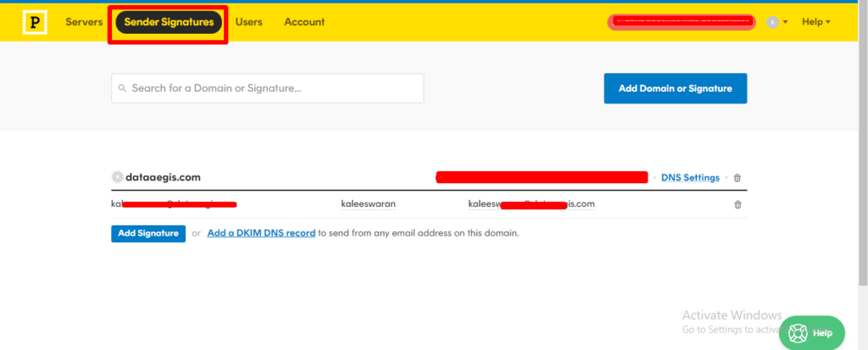Follow the Add a DKIM DNS record link

261,233
